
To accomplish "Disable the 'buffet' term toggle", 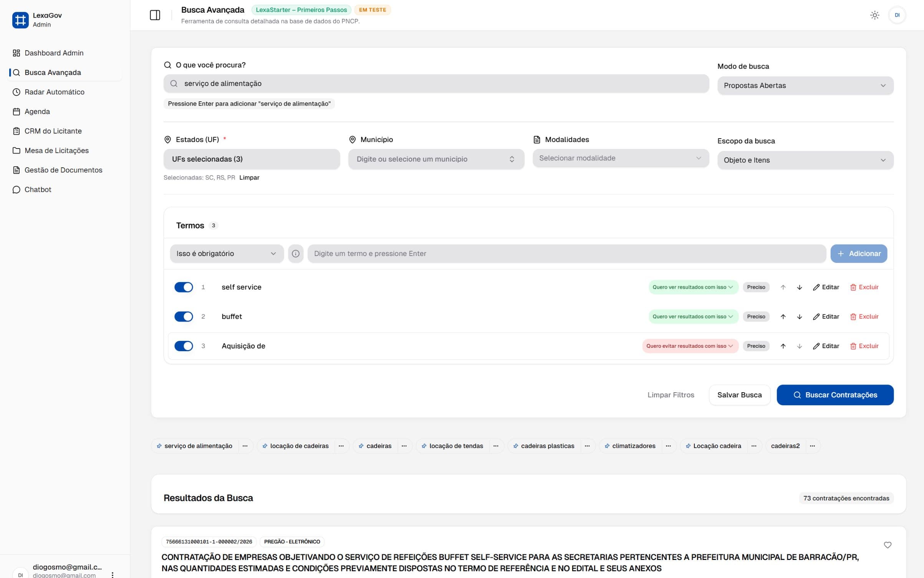I will click(x=184, y=316).
